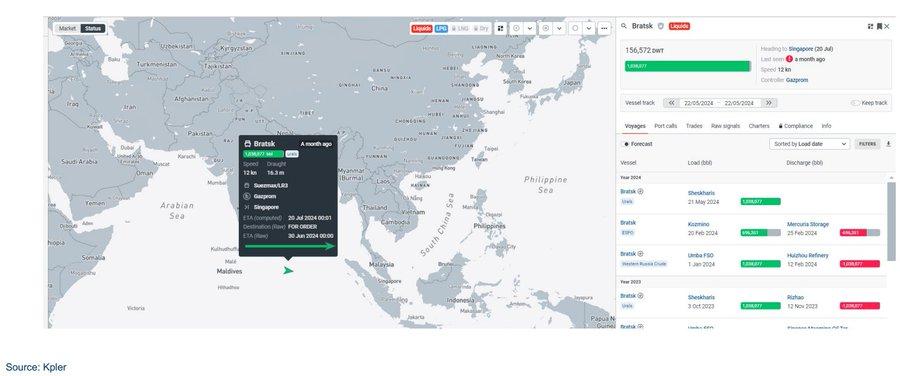Click the vessel icon in Bratsk map tooltip
Image resolution: width=900 pixels, height=376 pixels.
coord(247,144)
